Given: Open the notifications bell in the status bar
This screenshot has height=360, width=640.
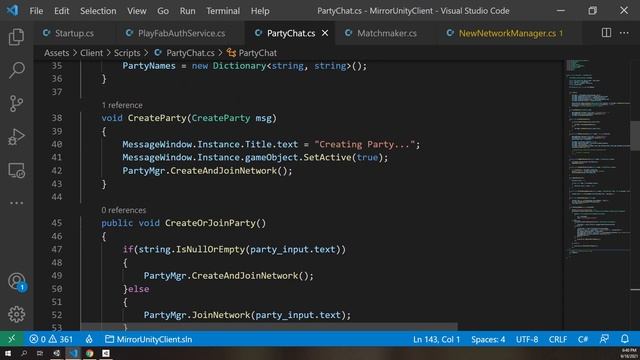Looking at the screenshot, I should click(624, 339).
